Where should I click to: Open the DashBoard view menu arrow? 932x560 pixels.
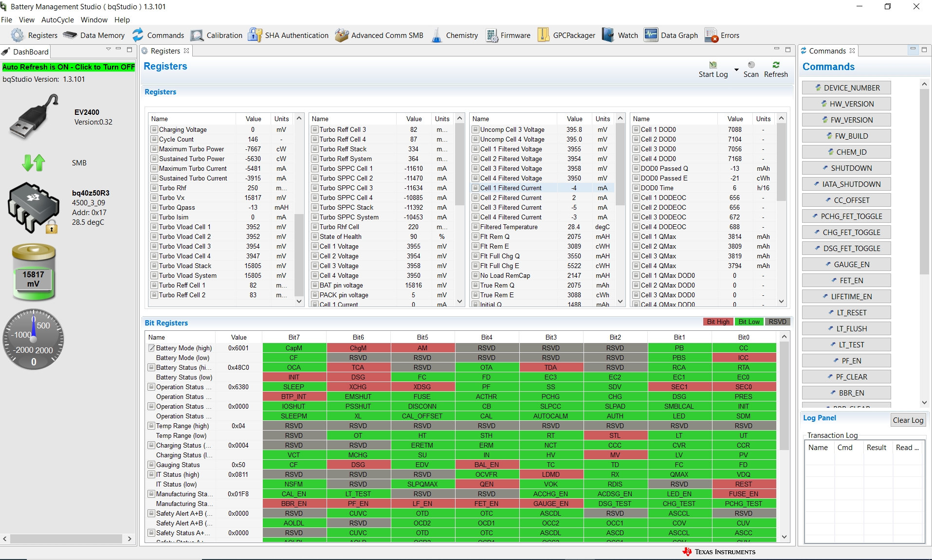pyautogui.click(x=108, y=49)
